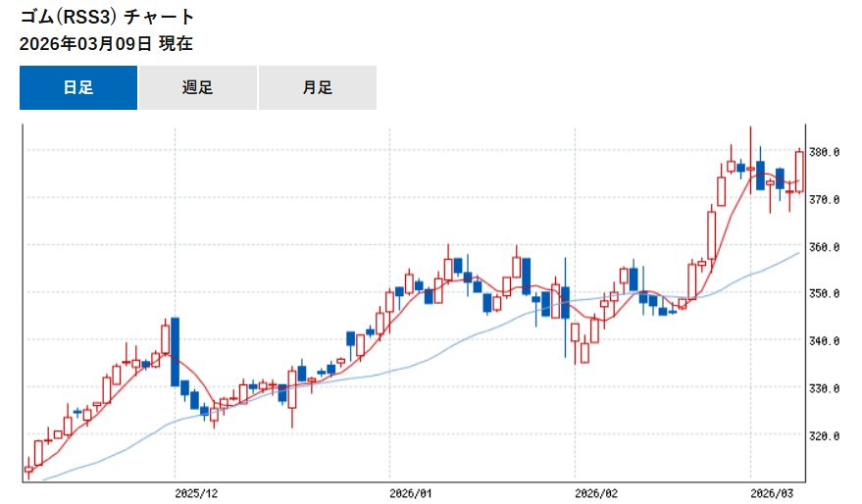Click the 2026/02 date axis label
The width and height of the screenshot is (862, 504).
596,491
